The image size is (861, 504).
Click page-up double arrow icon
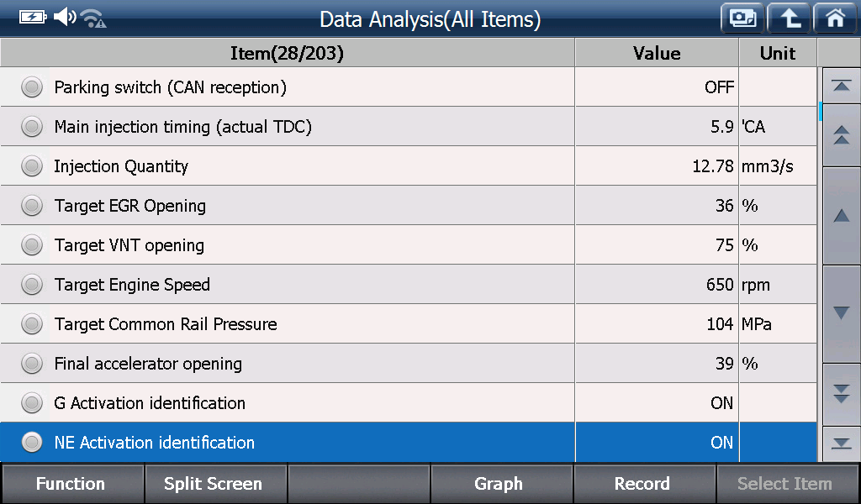(841, 135)
